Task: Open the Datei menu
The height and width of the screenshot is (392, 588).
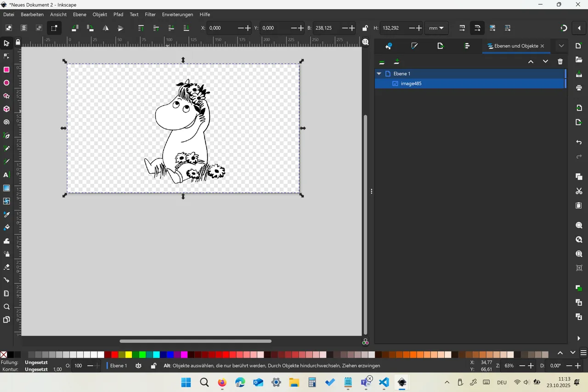Action: [x=9, y=15]
